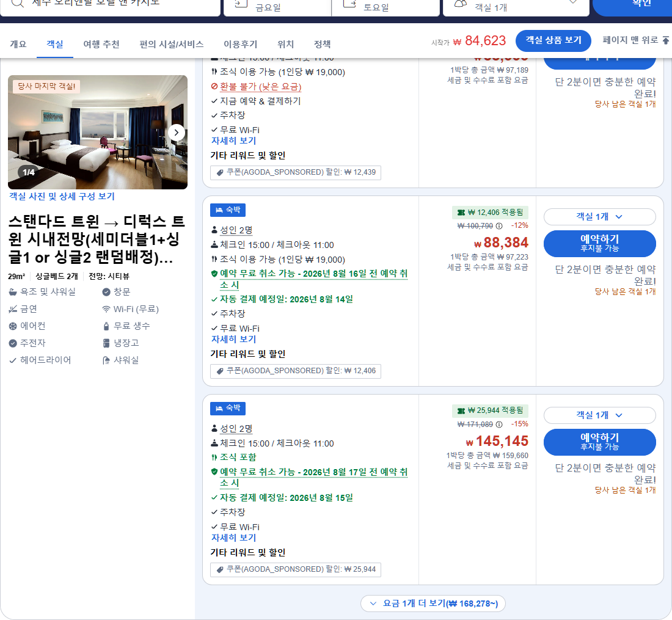This screenshot has height=620, width=672.
Task: Click 자세히 보기 above ₩25,944 coupon
Action: point(233,538)
